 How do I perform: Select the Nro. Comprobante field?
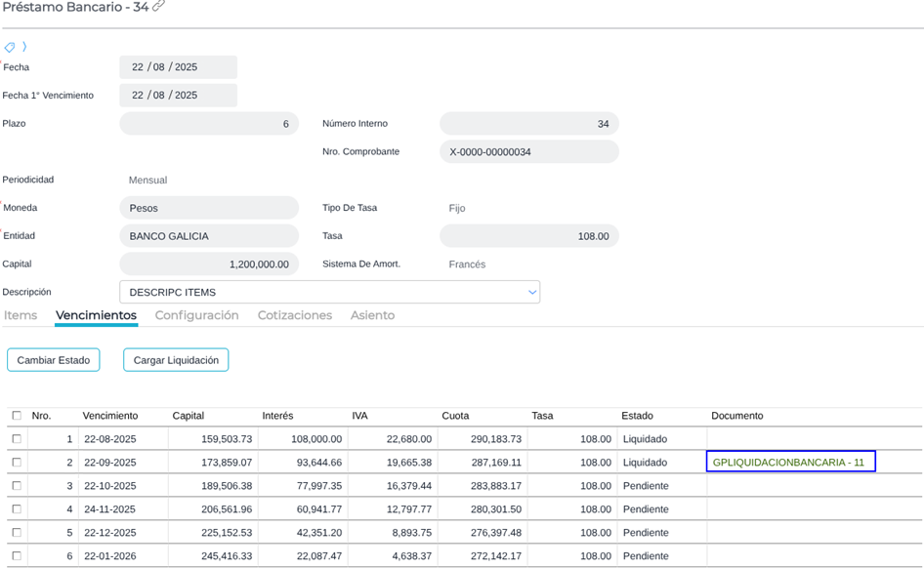(x=528, y=152)
